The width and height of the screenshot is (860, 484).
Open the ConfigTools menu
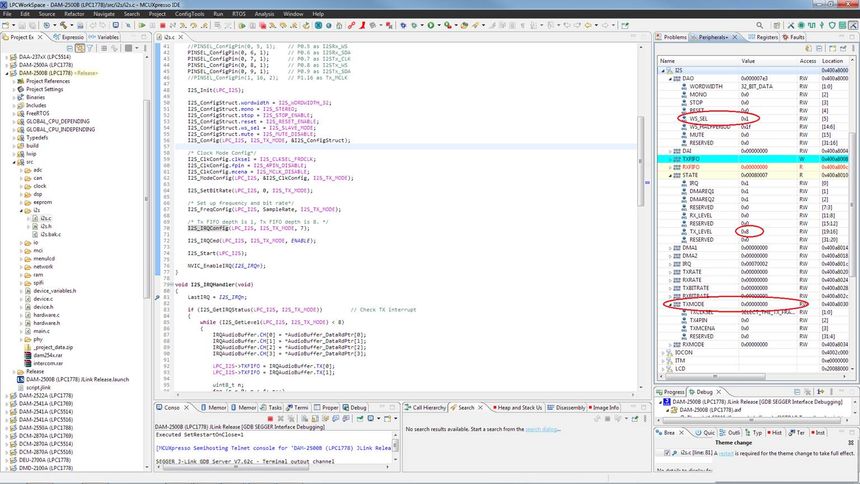[x=190, y=14]
